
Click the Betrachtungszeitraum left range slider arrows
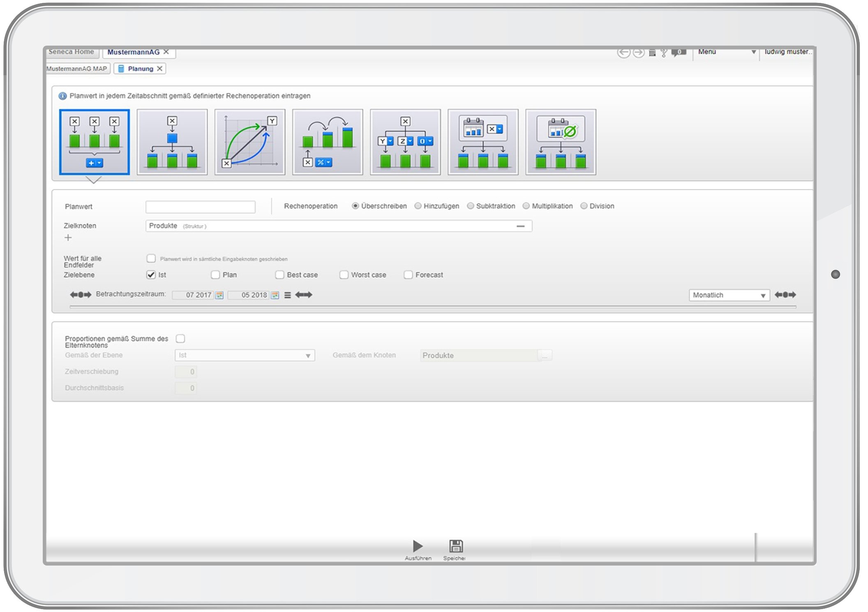point(81,295)
